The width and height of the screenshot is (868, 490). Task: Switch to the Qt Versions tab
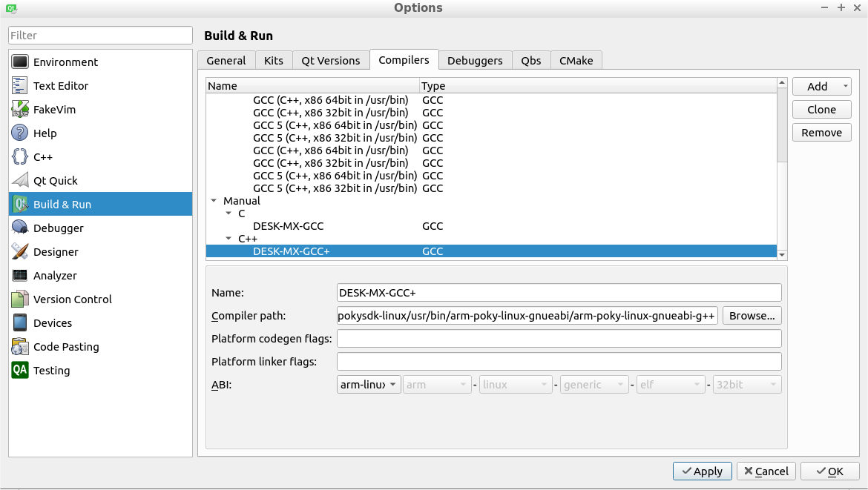(331, 61)
